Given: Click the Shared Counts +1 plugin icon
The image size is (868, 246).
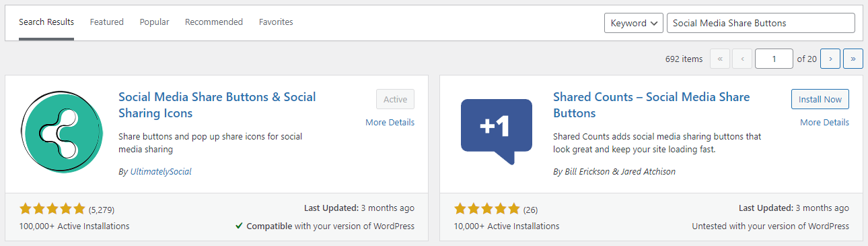Looking at the screenshot, I should tap(497, 132).
